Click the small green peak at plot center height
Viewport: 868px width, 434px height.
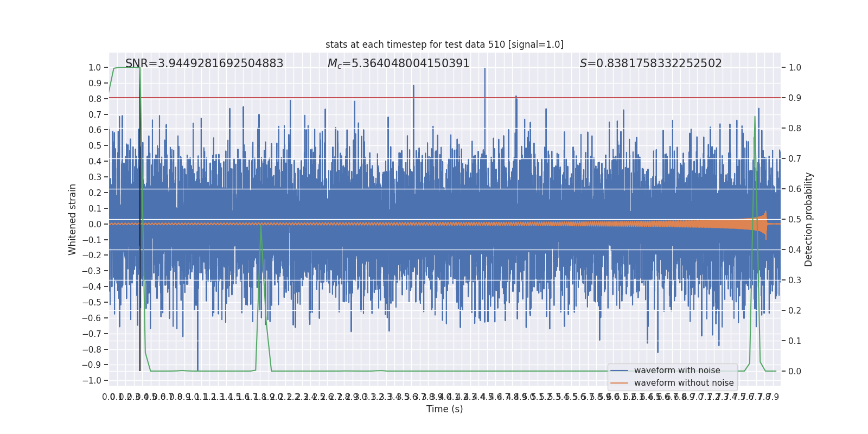point(261,226)
